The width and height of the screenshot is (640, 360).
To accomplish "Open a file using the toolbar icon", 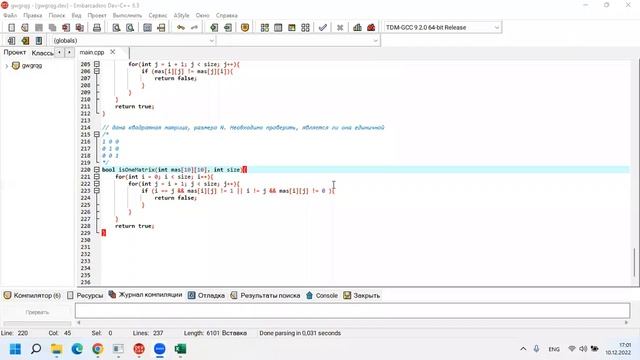I will point(25,27).
